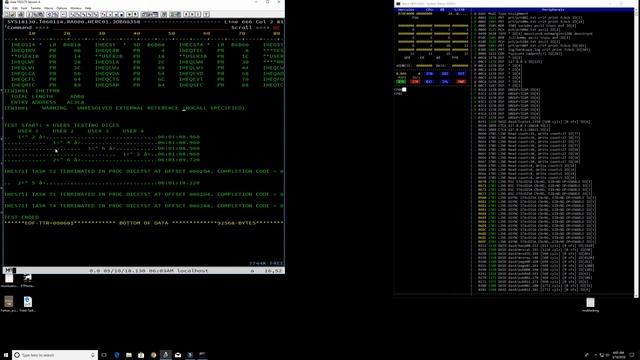Open the Transfer menu

click(x=36, y=8)
